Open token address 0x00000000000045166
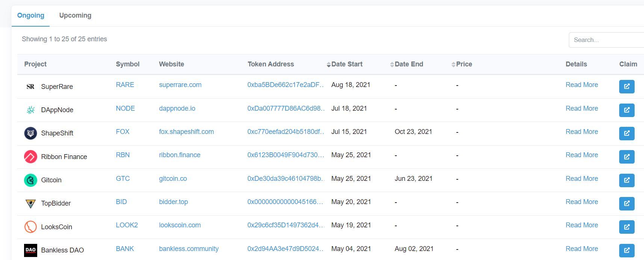The image size is (644, 260). pyautogui.click(x=286, y=202)
